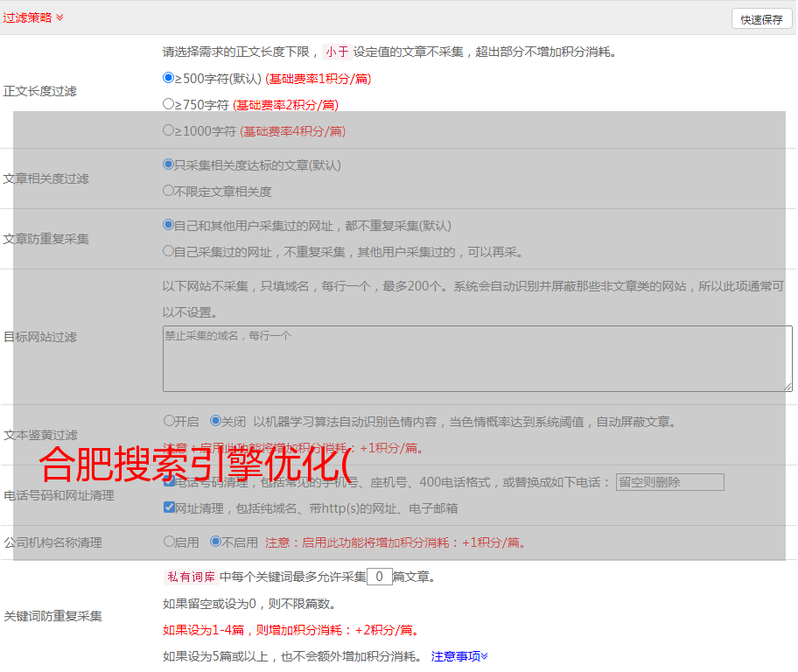Select 不启用 for 公司机构名称清理

215,542
